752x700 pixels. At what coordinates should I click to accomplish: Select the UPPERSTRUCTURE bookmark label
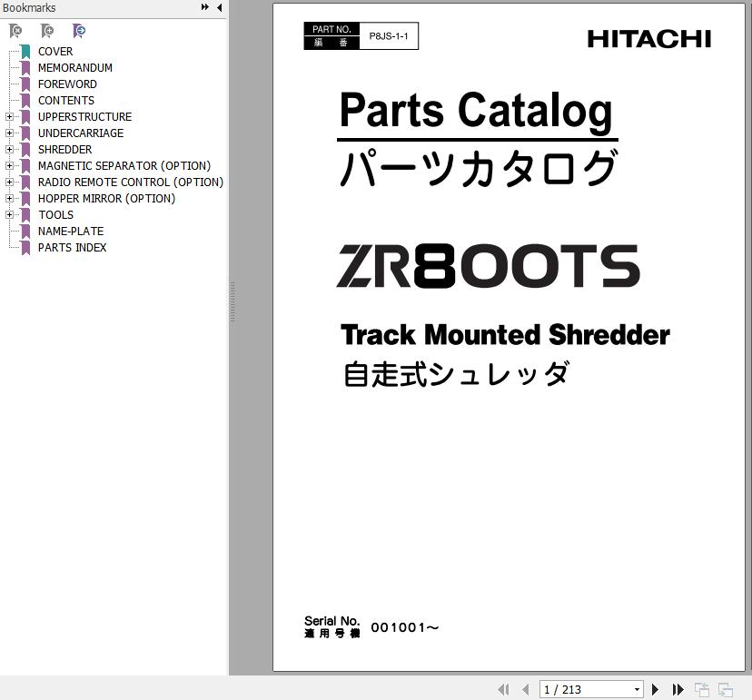84,117
